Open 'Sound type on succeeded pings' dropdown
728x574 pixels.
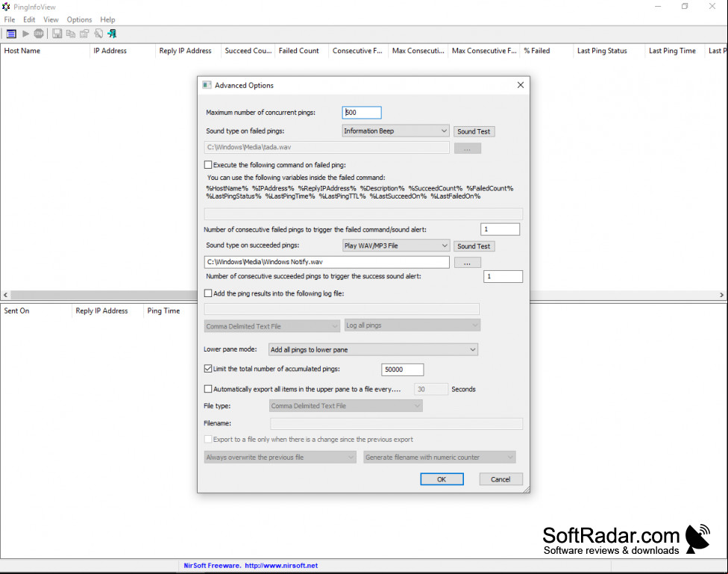pyautogui.click(x=396, y=246)
